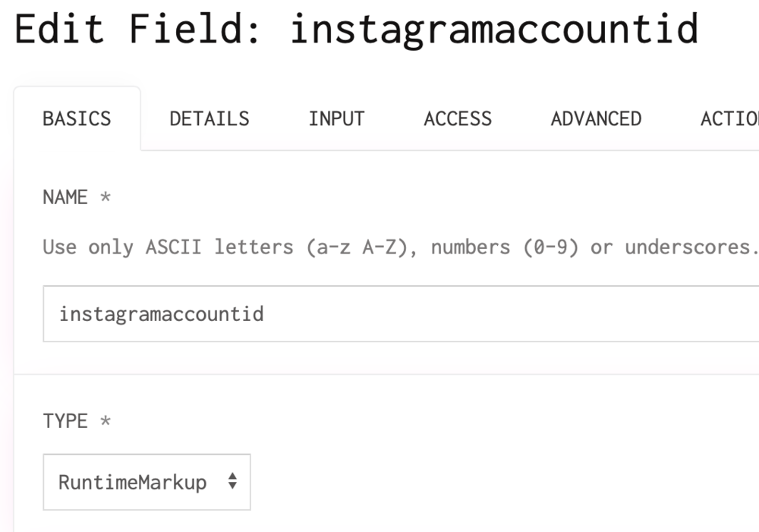Click the NAME field label
Viewport: 759px width, 532px height.
[x=65, y=197]
